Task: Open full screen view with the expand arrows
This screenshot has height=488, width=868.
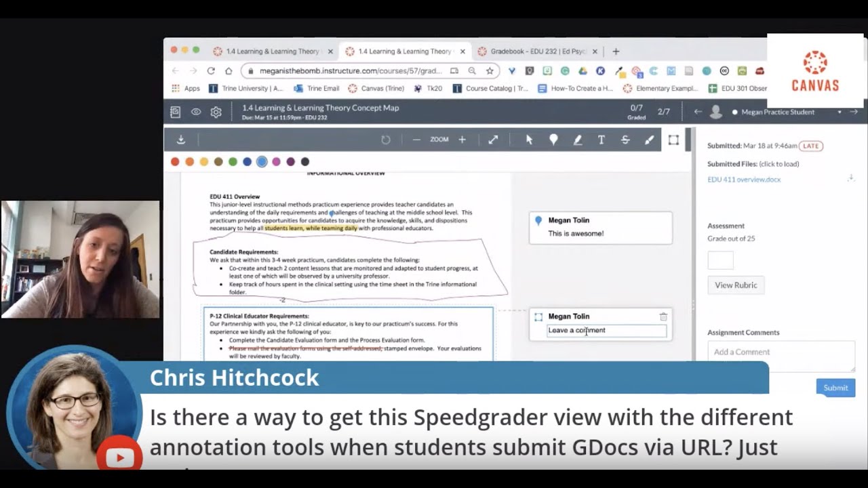Action: pos(493,140)
